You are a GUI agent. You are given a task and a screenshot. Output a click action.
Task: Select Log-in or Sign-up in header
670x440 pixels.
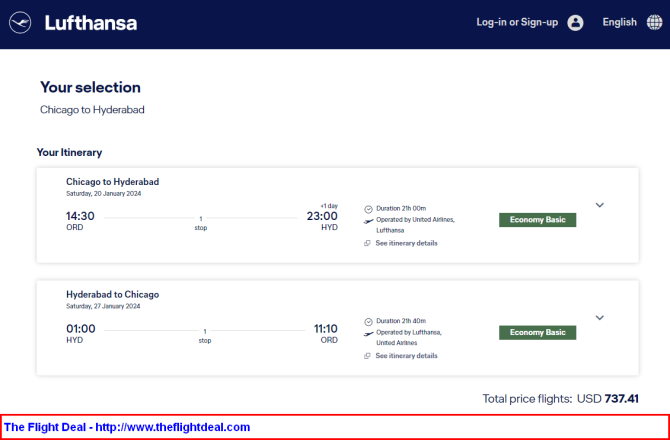517,22
